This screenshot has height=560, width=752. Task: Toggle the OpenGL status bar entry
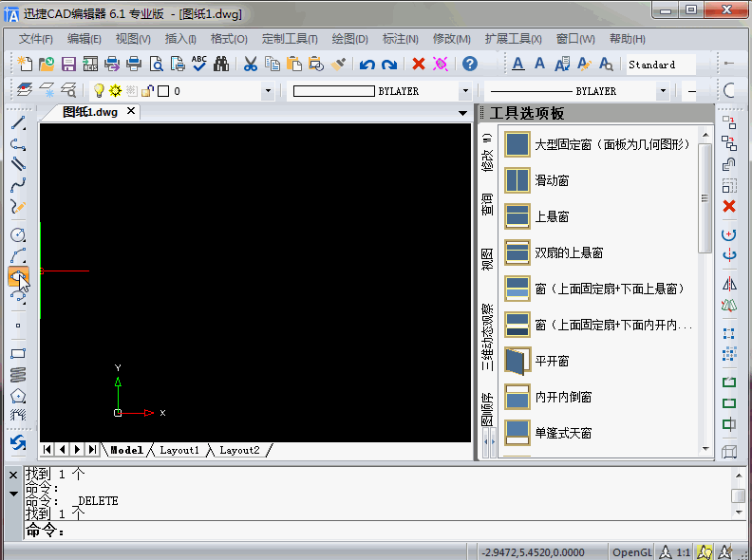(632, 552)
